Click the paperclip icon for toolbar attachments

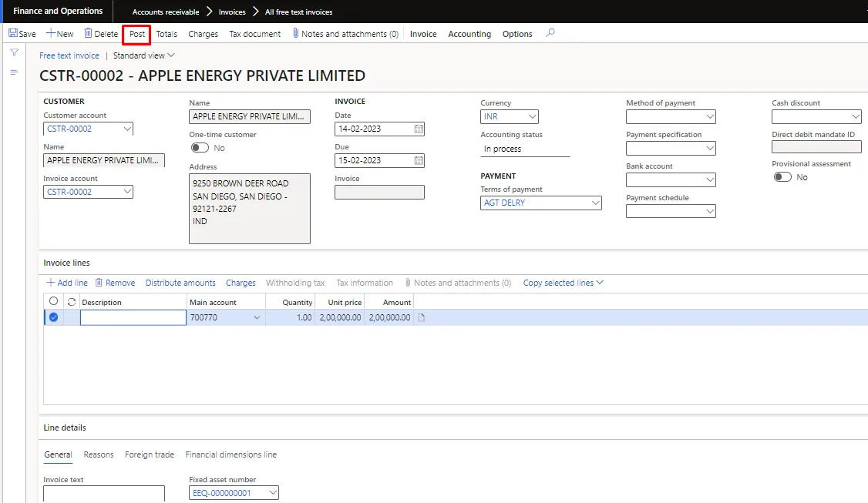[x=295, y=33]
